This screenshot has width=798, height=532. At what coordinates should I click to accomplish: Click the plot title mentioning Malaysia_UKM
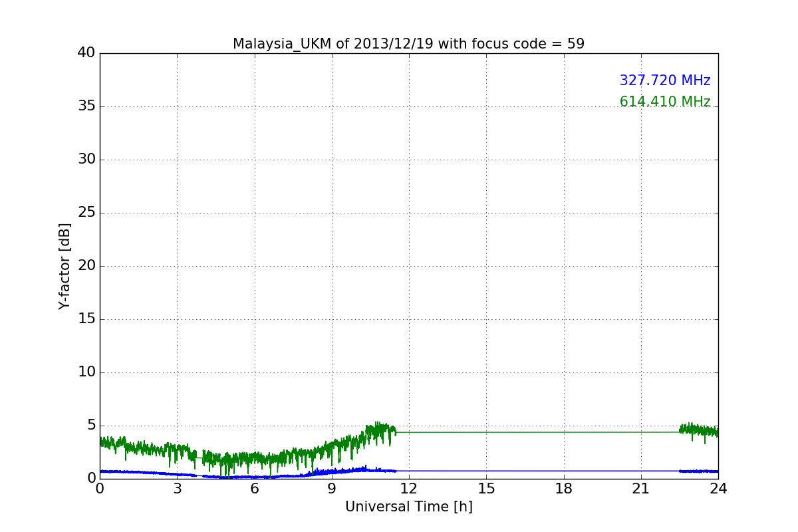pos(408,44)
